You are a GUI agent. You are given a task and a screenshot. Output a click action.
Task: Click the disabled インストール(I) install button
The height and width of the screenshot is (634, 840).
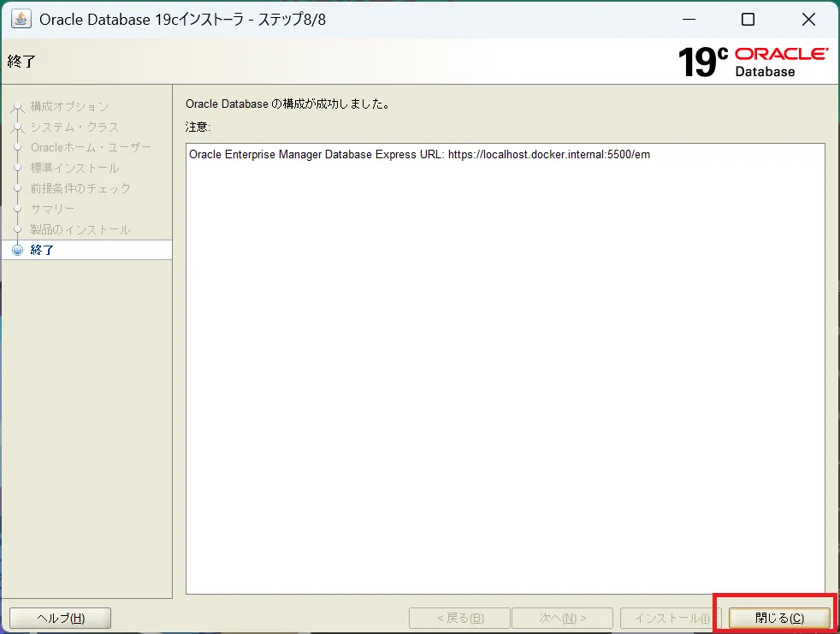point(671,618)
